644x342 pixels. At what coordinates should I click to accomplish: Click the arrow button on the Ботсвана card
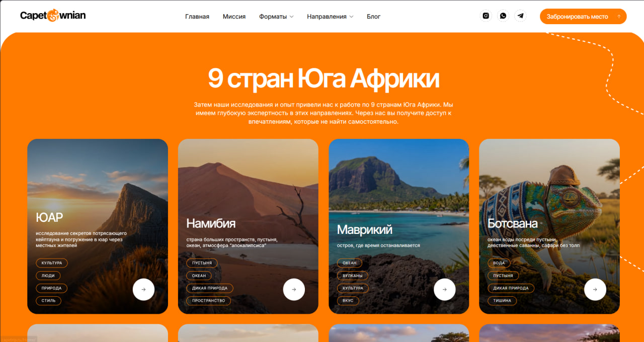pos(595,290)
